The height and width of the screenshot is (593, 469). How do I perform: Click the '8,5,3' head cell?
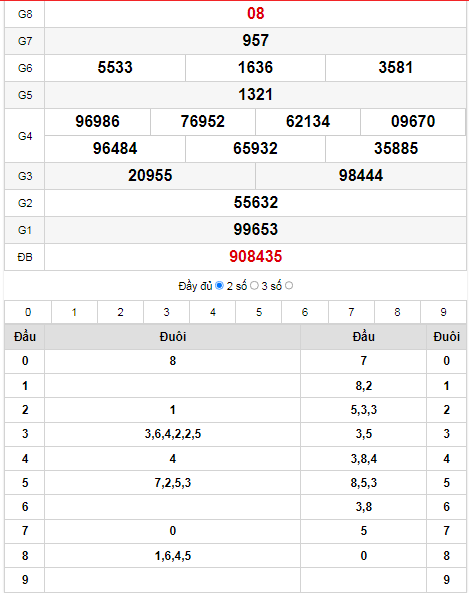(x=363, y=483)
